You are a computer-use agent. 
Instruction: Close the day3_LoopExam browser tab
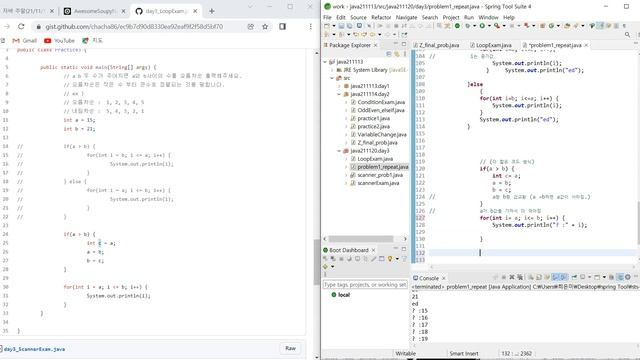(195, 11)
